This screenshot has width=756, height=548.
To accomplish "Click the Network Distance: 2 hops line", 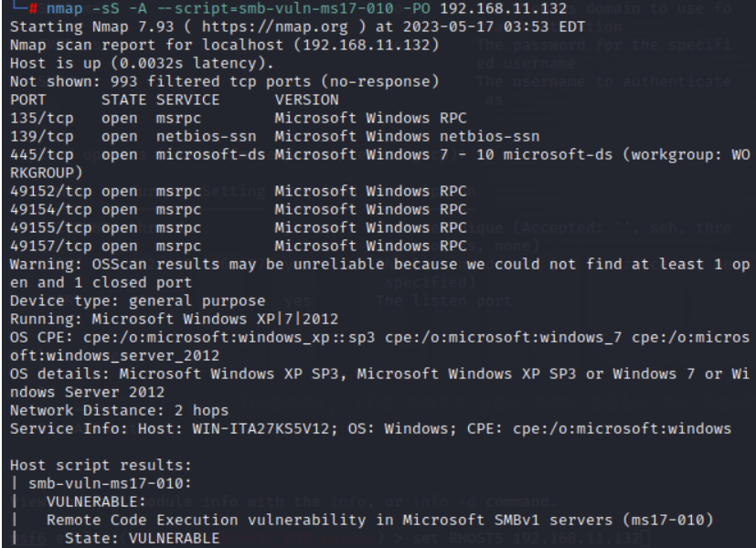I will pyautogui.click(x=119, y=411).
